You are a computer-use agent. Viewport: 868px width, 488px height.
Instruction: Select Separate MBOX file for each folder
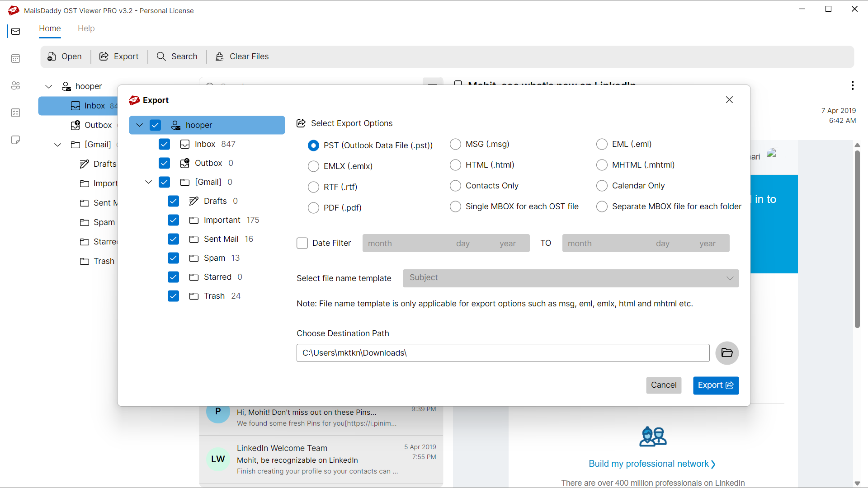tap(602, 206)
